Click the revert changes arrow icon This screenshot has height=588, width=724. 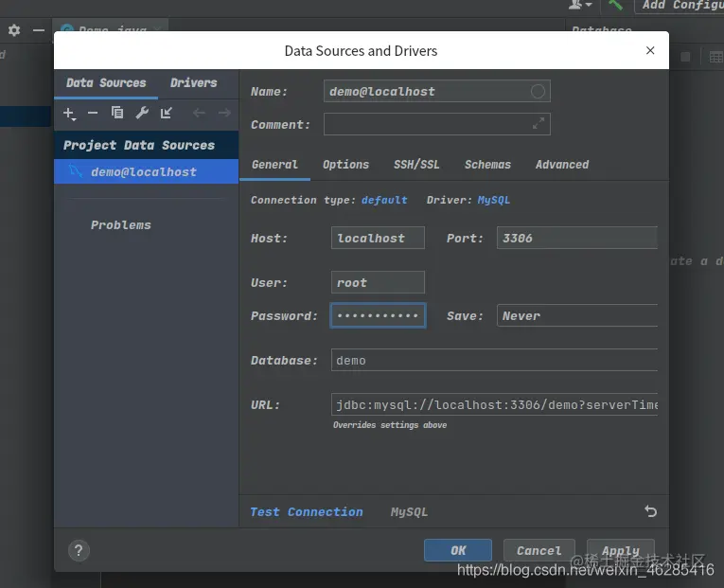coord(650,511)
